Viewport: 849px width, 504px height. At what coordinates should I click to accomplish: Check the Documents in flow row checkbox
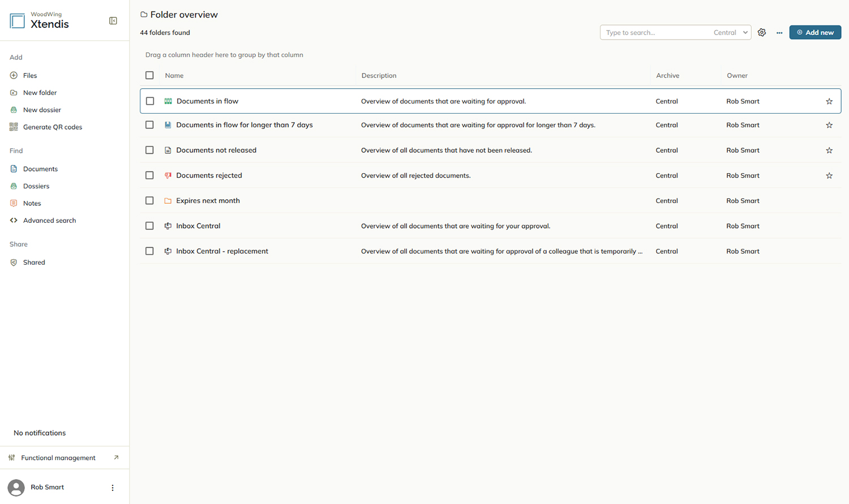tap(150, 101)
